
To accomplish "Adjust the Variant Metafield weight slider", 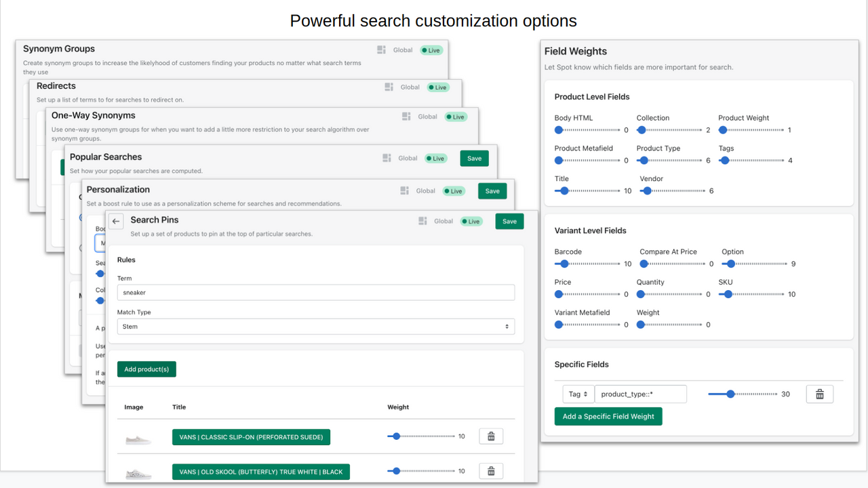I will 587,325.
